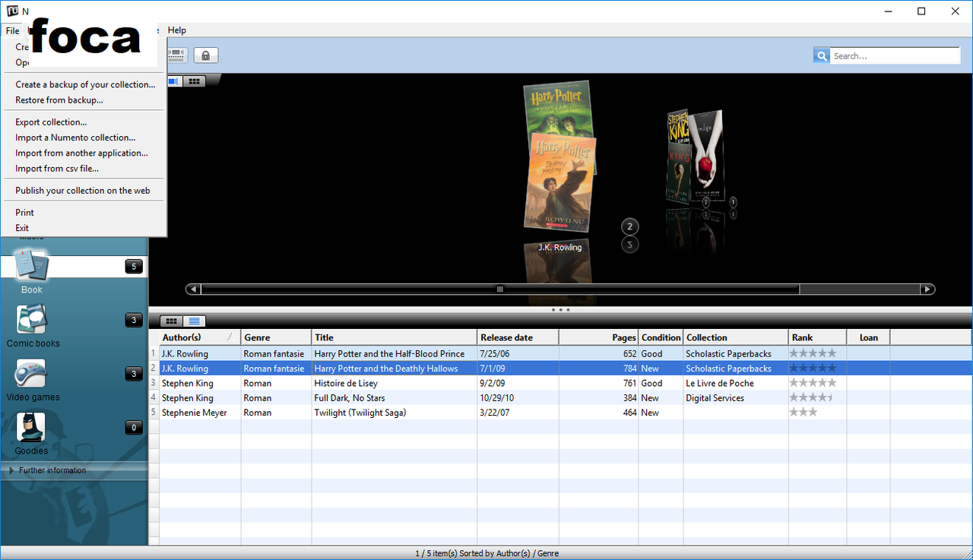Choose Print from the File menu
Screen dimensions: 973x560
(24, 213)
